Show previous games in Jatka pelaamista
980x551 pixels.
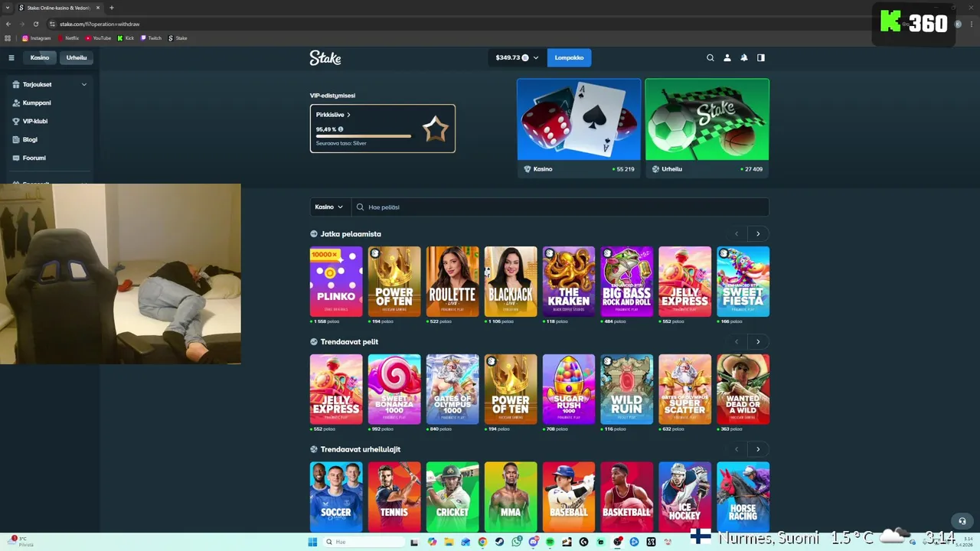pos(737,233)
